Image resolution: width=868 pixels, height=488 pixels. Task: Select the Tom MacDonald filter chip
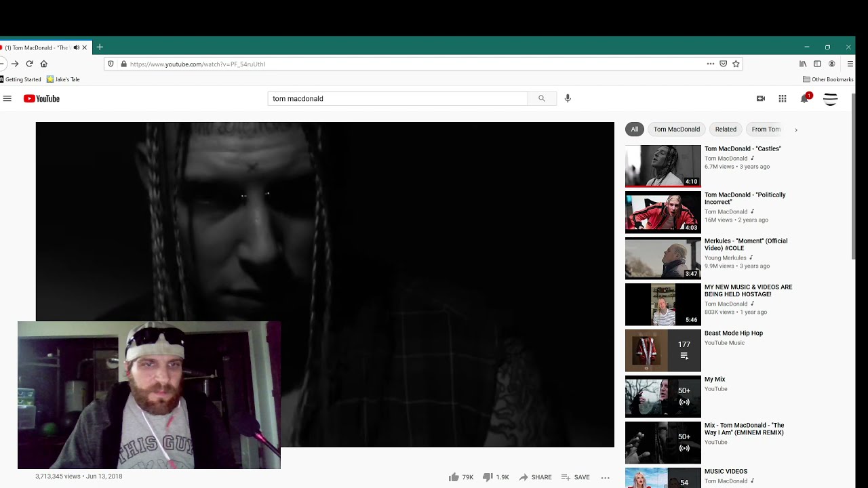point(677,129)
